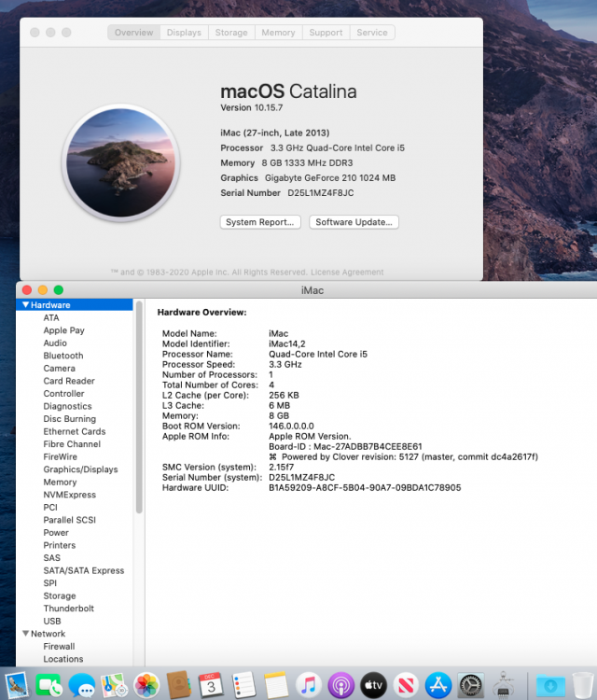Launch FaceTime from the Dock
The width and height of the screenshot is (597, 700).
(49, 685)
